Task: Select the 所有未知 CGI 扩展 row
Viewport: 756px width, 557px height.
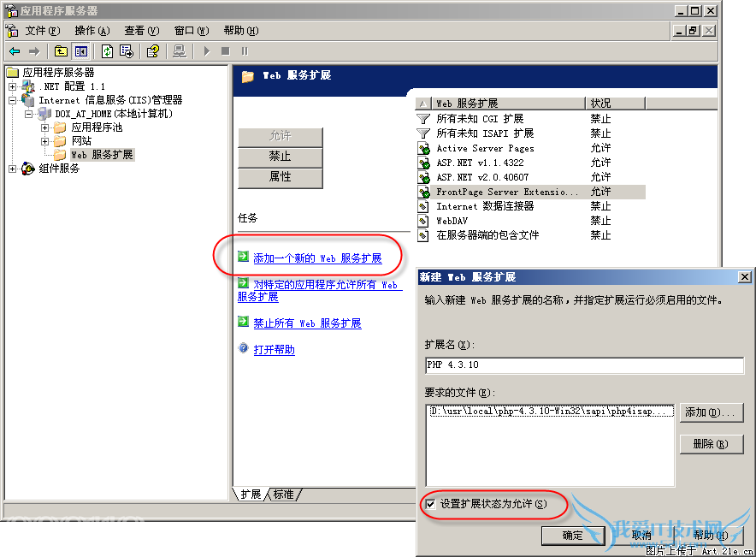Action: pyautogui.click(x=530, y=119)
